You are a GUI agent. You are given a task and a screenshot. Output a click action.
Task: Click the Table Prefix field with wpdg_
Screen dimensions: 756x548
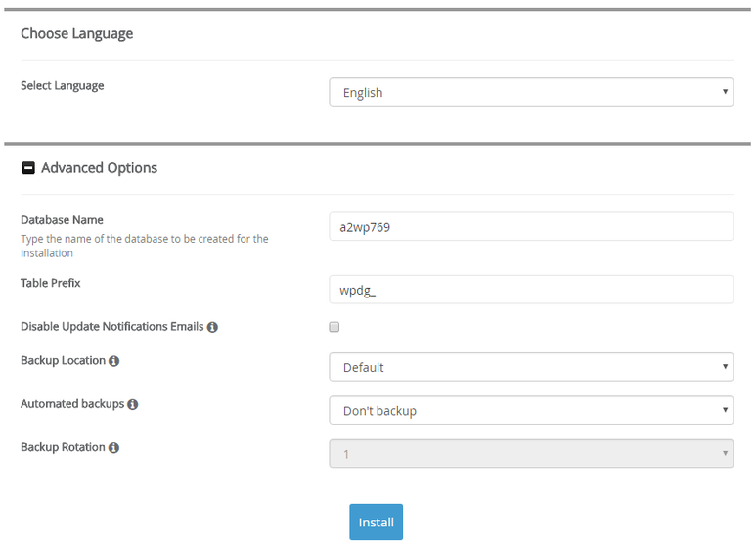coord(531,290)
